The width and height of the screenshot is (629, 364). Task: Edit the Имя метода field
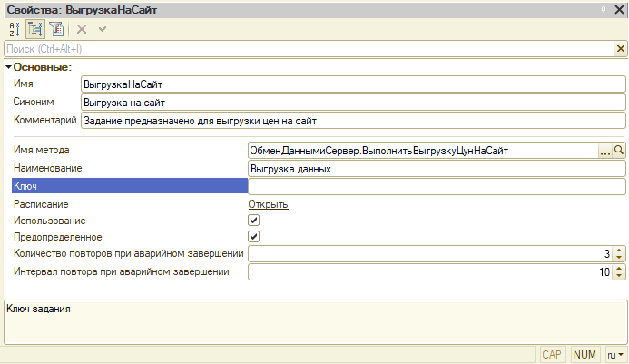pyautogui.click(x=423, y=151)
